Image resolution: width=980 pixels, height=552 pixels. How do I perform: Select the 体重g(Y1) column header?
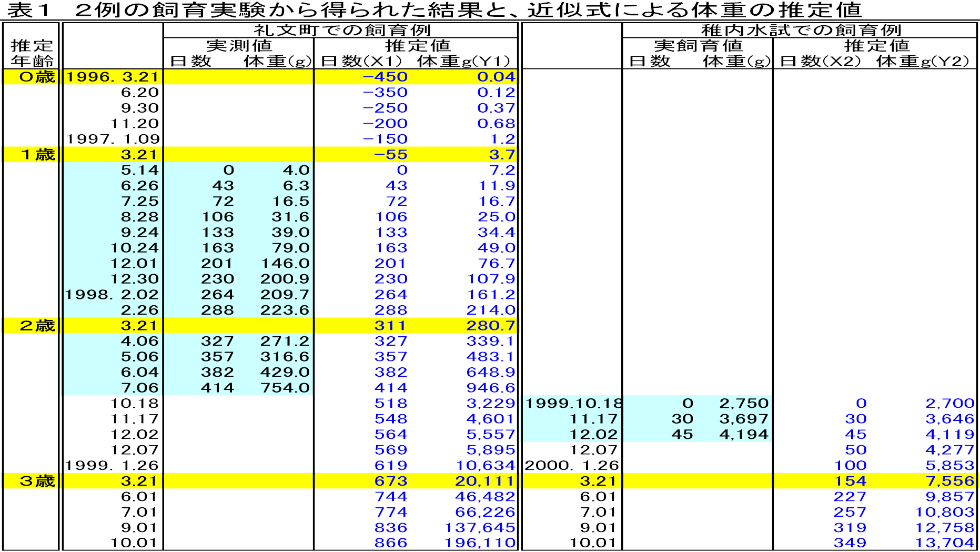point(463,62)
